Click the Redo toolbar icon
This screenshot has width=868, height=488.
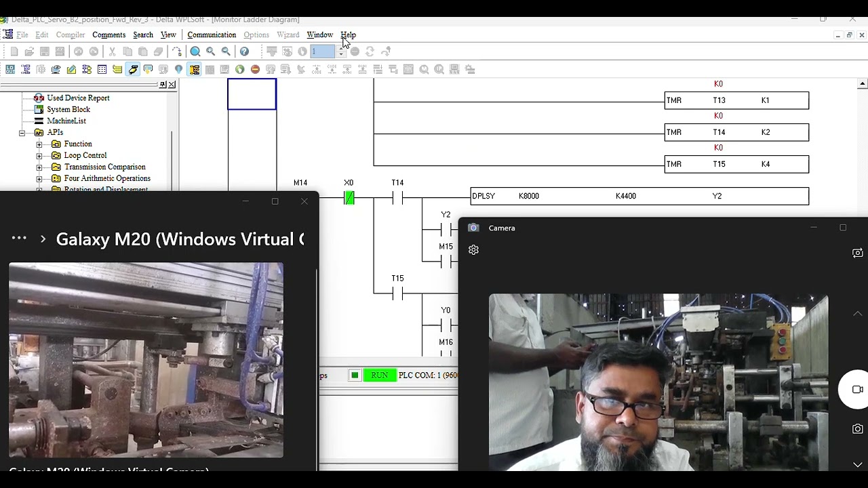[x=94, y=52]
